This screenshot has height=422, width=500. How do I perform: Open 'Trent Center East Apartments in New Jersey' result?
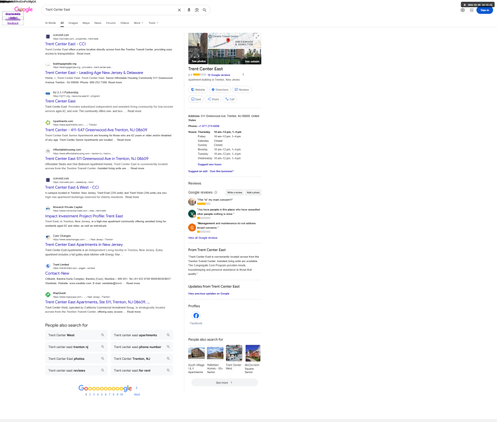coord(84,245)
